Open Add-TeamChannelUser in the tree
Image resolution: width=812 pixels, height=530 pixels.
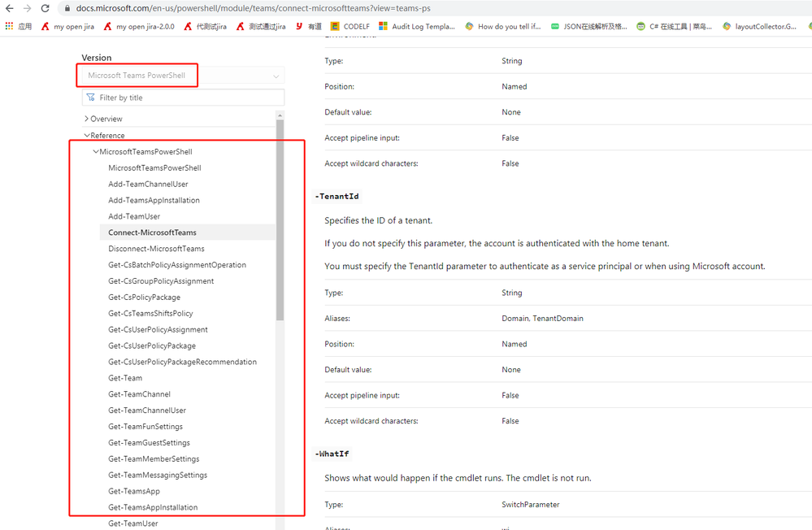(148, 184)
